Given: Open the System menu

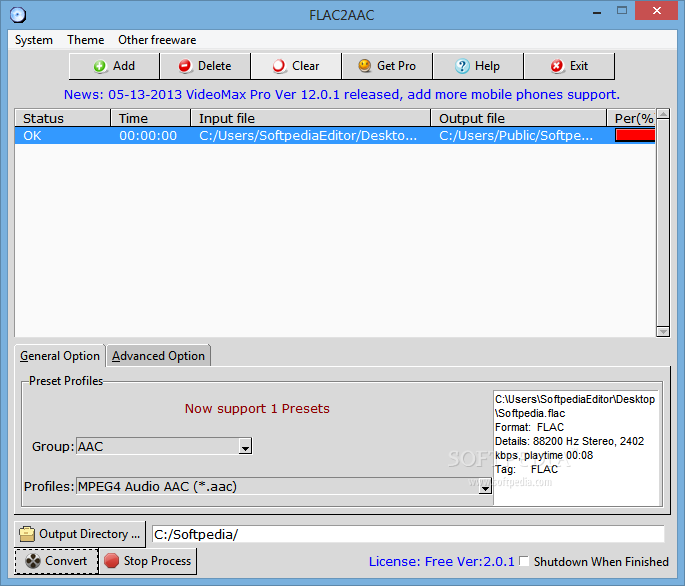Looking at the screenshot, I should (x=34, y=40).
